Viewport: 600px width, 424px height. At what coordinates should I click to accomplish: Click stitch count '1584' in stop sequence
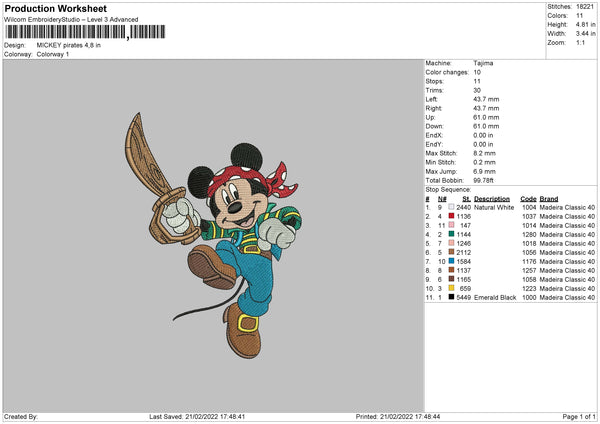(463, 261)
